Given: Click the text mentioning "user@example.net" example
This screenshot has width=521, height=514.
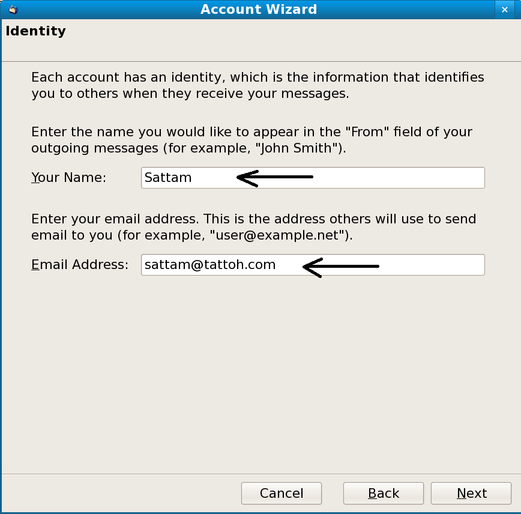Looking at the screenshot, I should click(254, 227).
